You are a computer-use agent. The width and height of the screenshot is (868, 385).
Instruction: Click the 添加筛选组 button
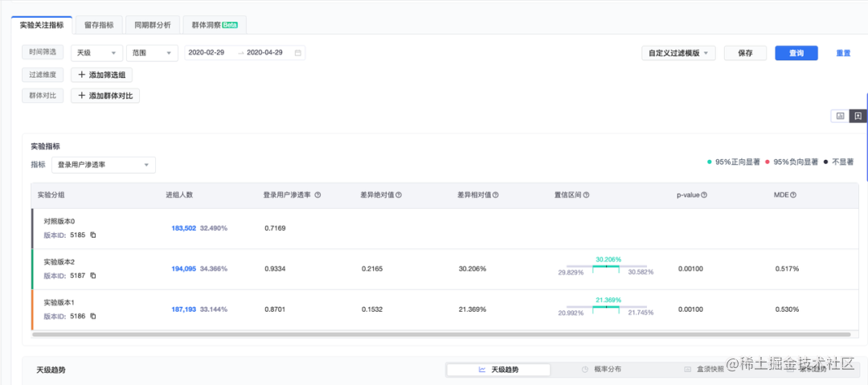(x=102, y=75)
